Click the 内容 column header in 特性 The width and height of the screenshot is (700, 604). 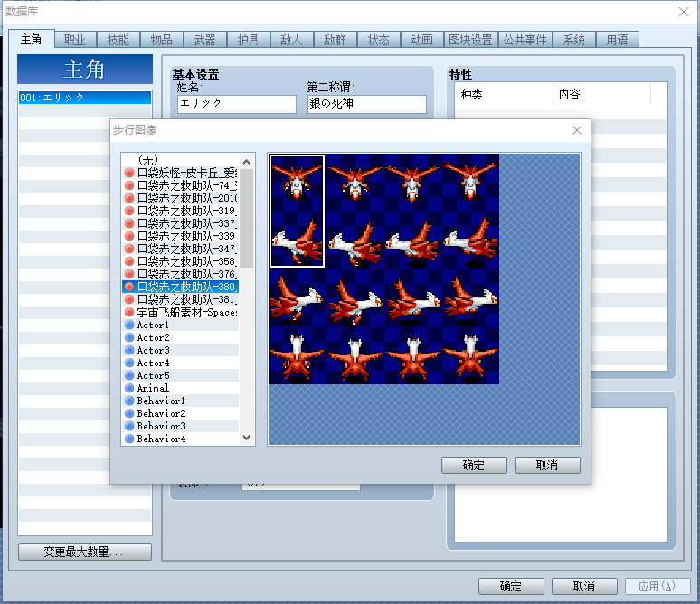pos(601,94)
